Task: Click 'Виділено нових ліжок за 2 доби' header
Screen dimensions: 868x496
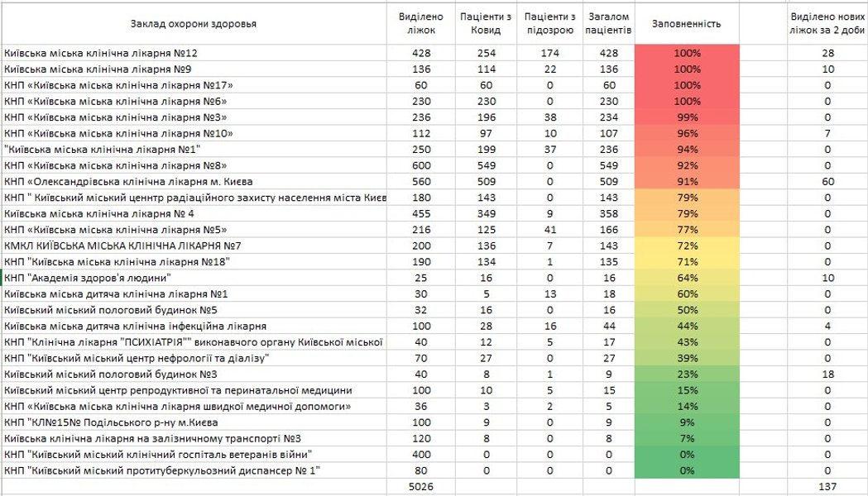Action: (x=826, y=24)
